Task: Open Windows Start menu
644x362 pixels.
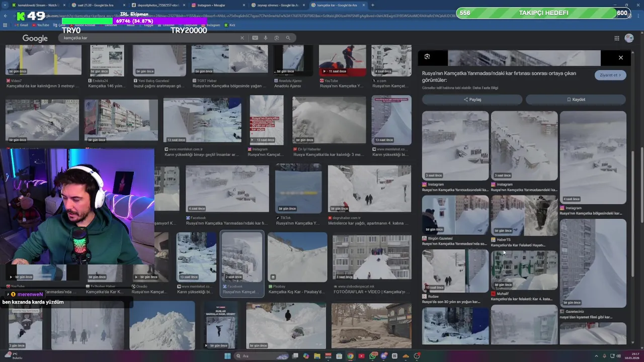Action: (x=227, y=356)
